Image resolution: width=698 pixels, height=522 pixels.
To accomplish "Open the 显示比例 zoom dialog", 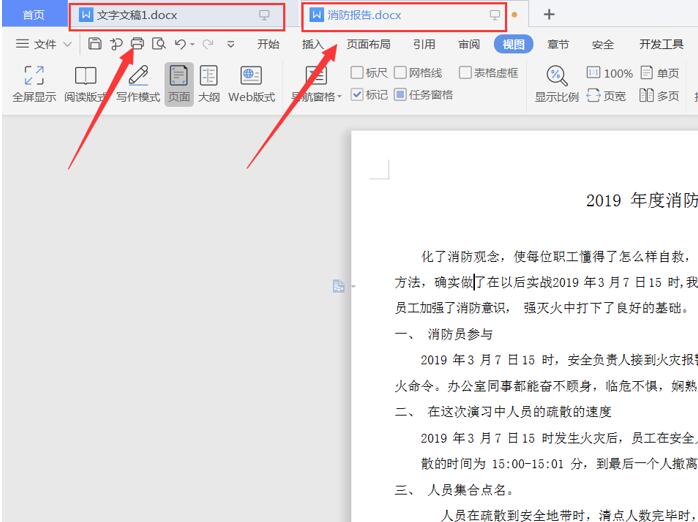I will (556, 84).
